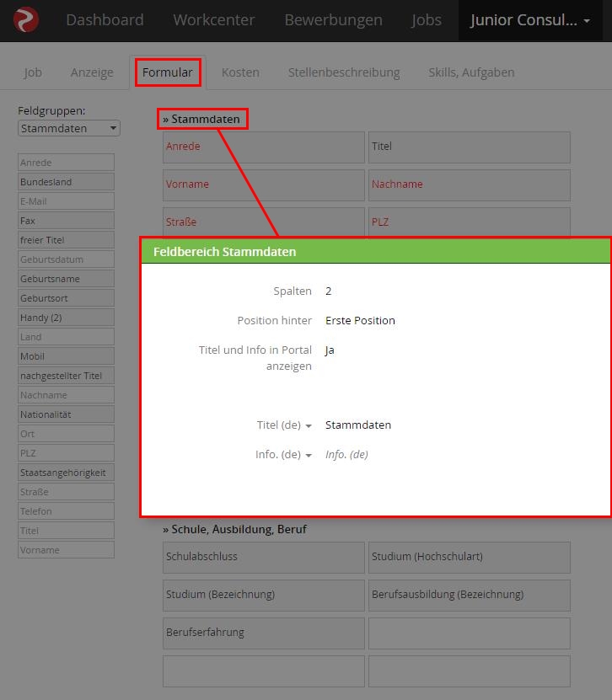Switch to the Job tab

(33, 72)
